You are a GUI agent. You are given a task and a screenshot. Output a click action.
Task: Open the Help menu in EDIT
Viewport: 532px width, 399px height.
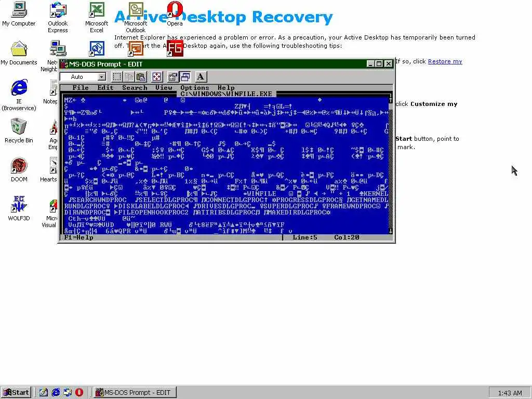[226, 87]
